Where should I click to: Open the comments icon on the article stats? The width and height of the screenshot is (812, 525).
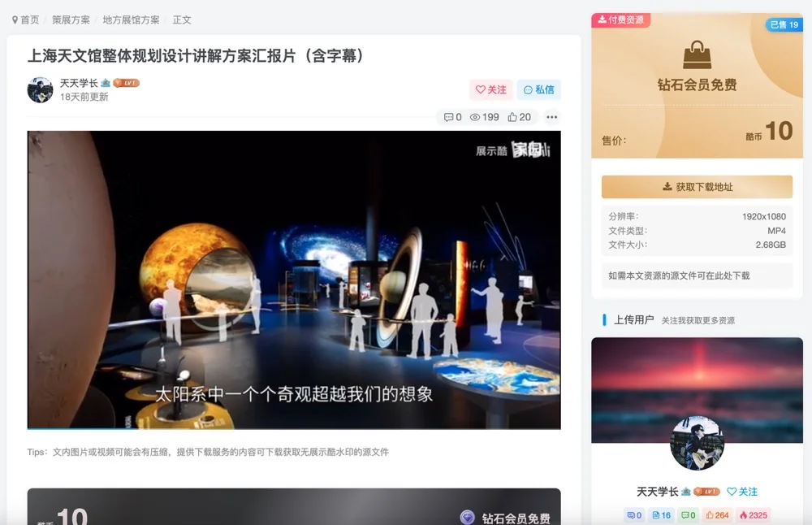447,117
